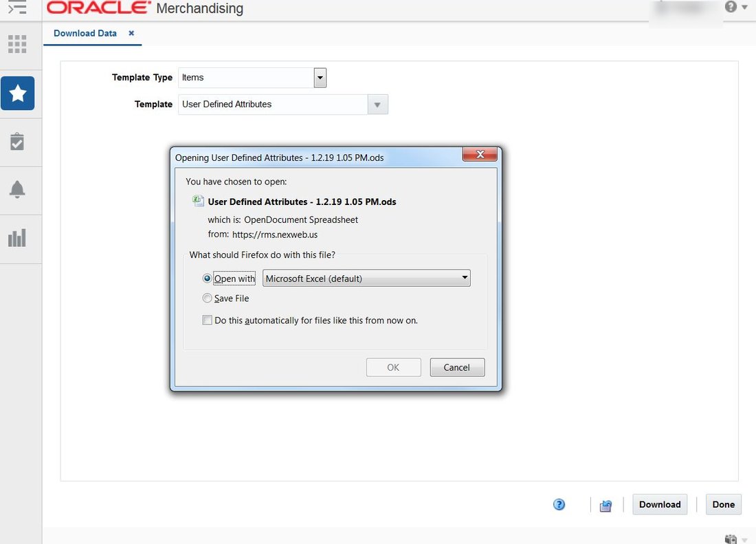Select the Open with radio button
Viewport: 756px width, 544px height.
207,279
